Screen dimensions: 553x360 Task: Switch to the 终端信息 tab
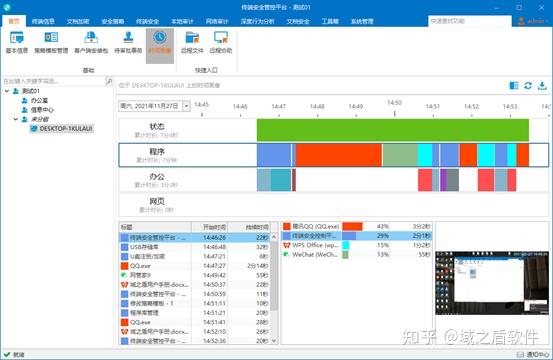pos(43,21)
